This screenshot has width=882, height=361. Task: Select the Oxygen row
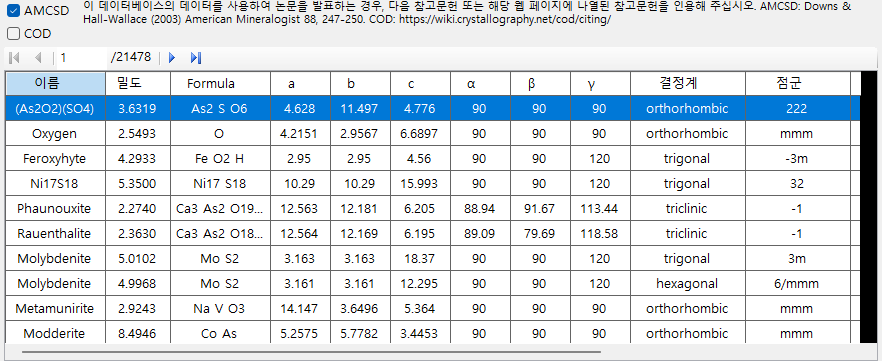coord(433,134)
